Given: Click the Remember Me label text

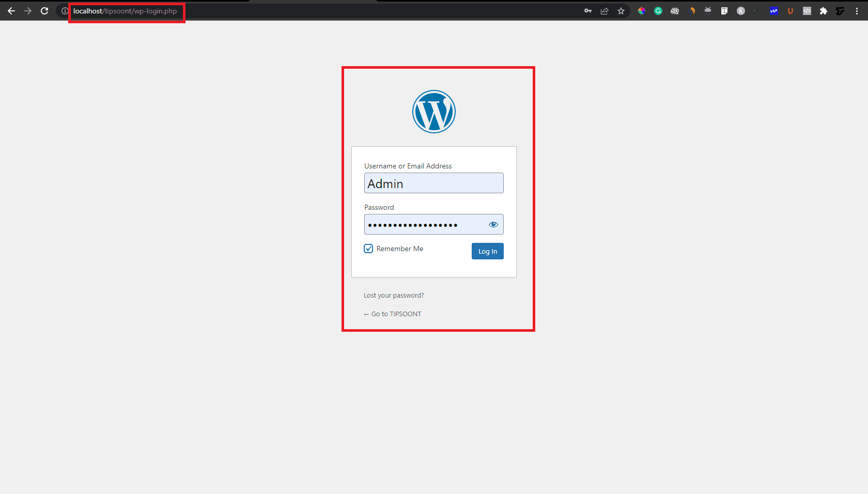Looking at the screenshot, I should pyautogui.click(x=400, y=249).
